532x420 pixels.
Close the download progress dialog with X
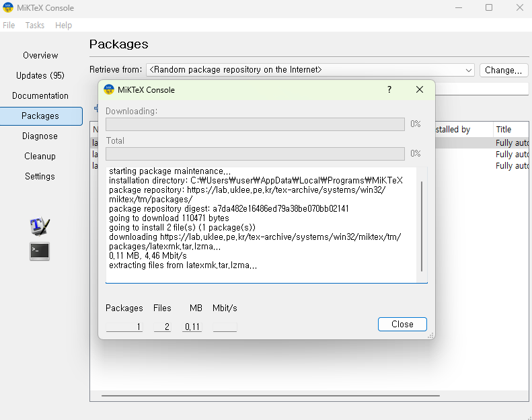420,89
